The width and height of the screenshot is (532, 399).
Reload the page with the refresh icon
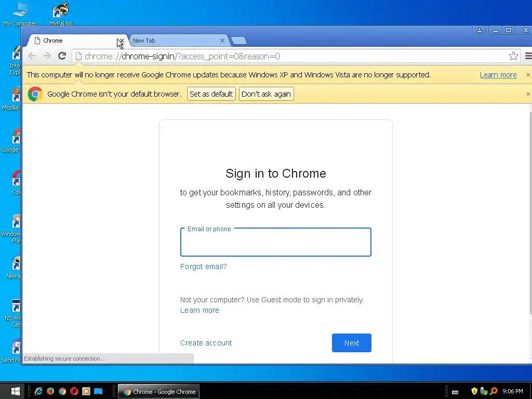62,56
